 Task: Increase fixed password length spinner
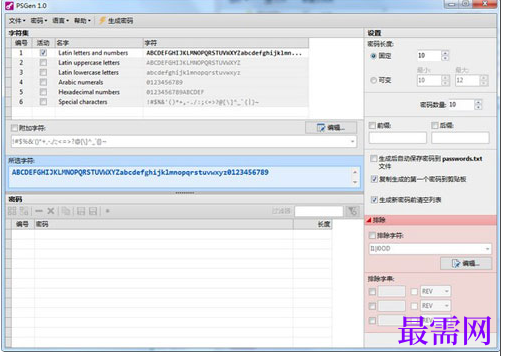(445, 53)
